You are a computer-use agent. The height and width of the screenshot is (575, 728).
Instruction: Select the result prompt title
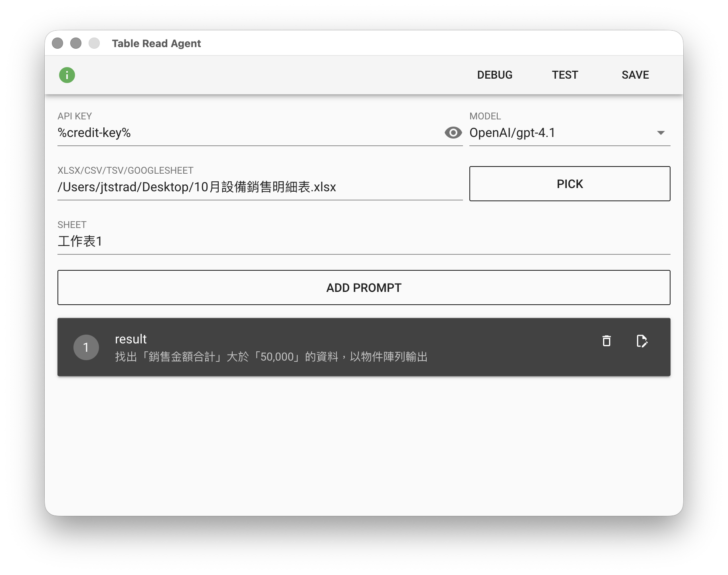[131, 339]
